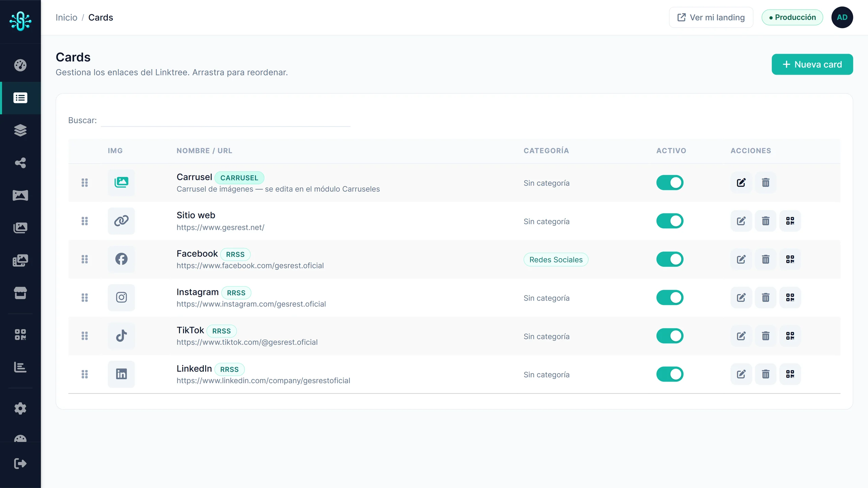Delete the LinkedIn card
The image size is (868, 488).
click(x=766, y=374)
